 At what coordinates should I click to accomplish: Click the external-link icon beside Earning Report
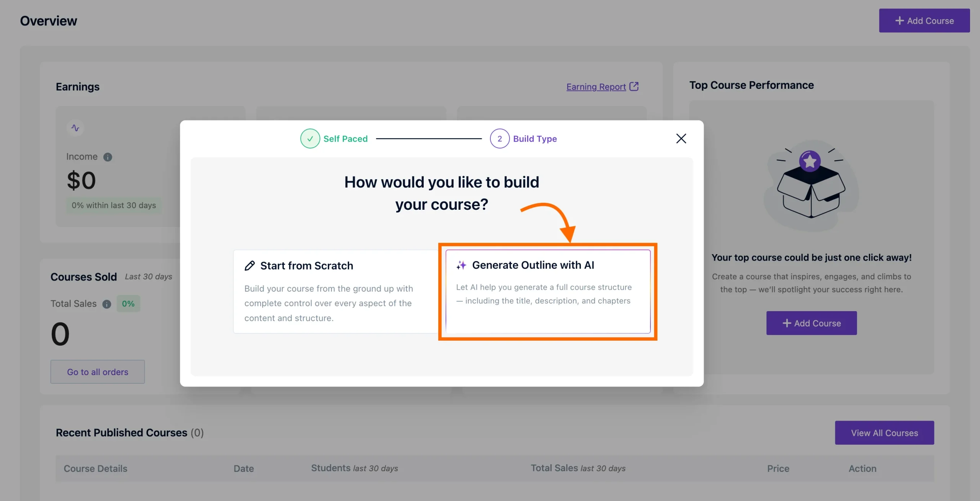[635, 86]
